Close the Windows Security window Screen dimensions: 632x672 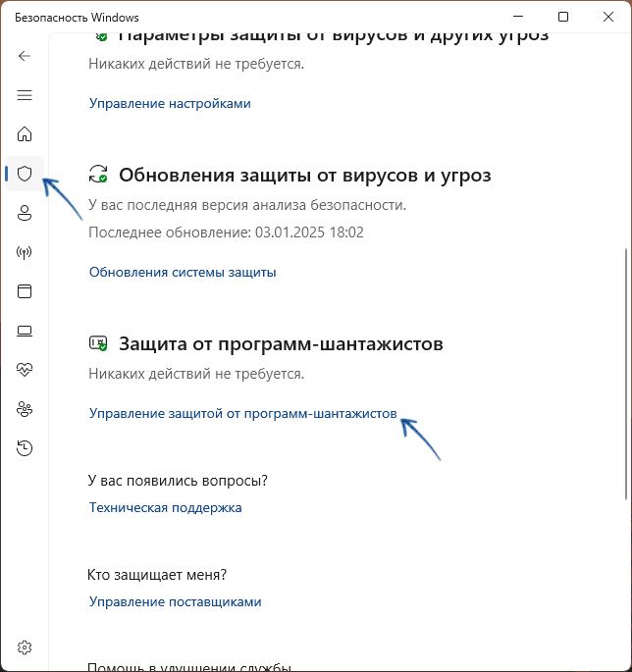coord(608,17)
